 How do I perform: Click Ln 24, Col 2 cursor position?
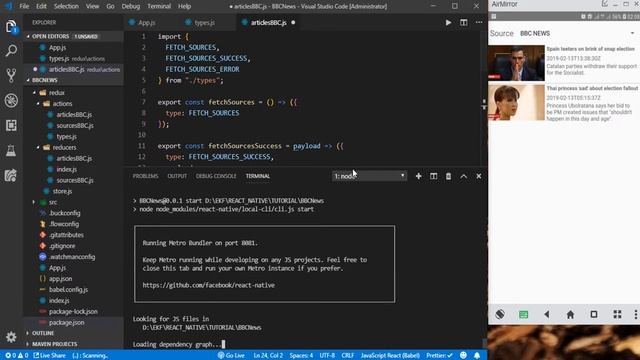[x=268, y=356]
